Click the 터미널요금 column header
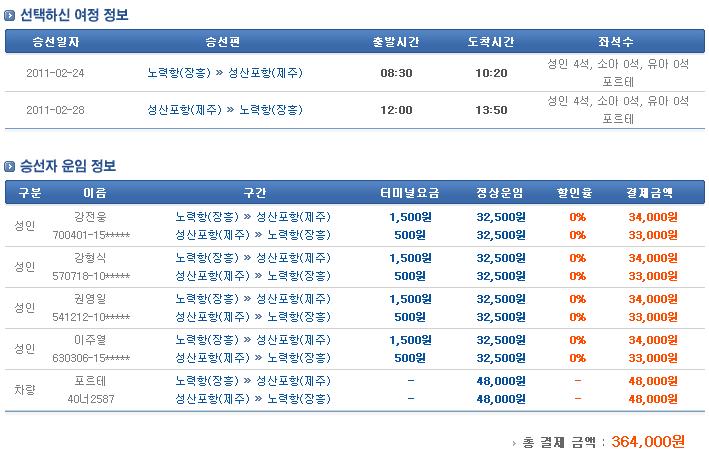Viewport: 709px width, 459px height. tap(410, 192)
